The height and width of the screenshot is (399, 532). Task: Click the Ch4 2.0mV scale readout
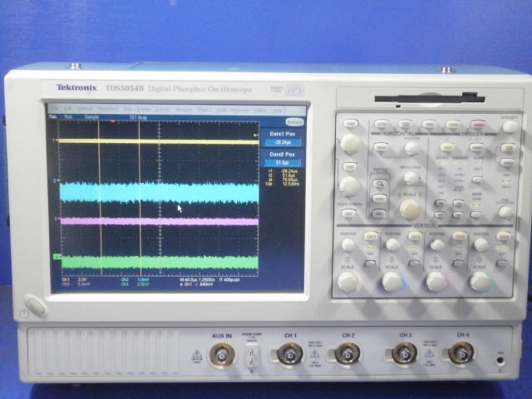click(135, 284)
